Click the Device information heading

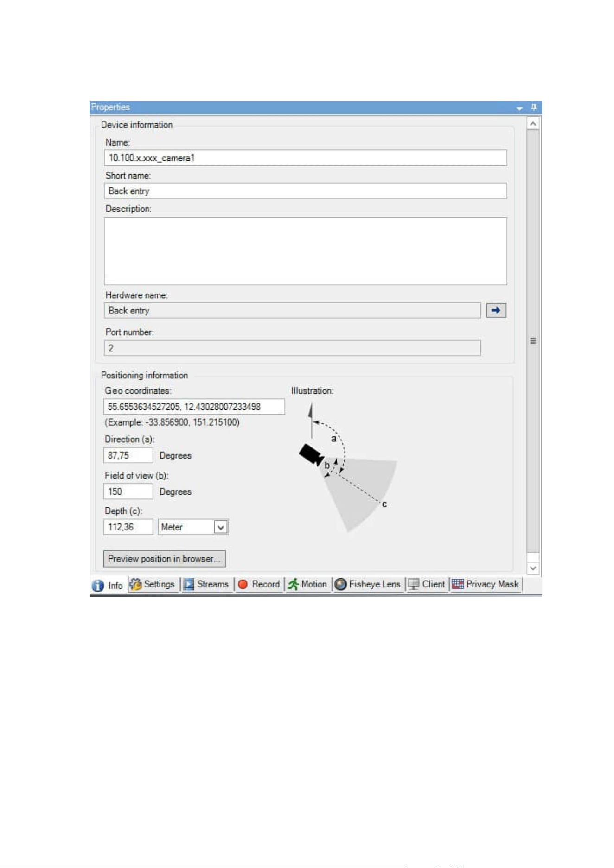pyautogui.click(x=137, y=125)
